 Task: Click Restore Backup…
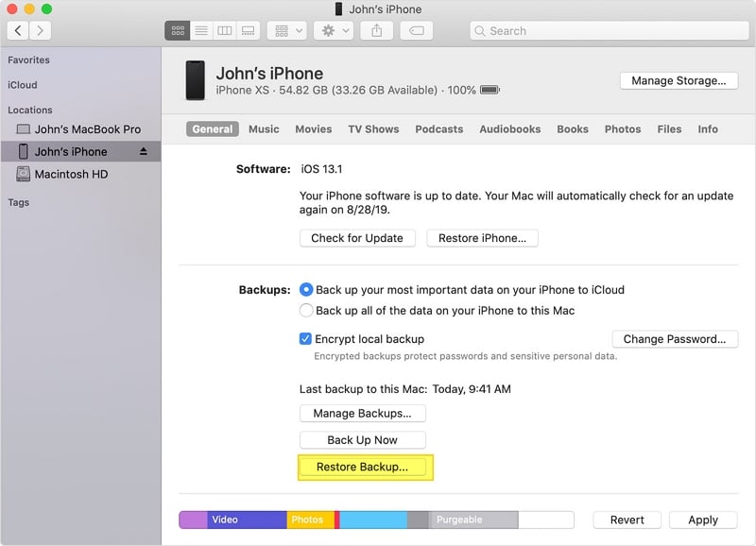pyautogui.click(x=364, y=466)
